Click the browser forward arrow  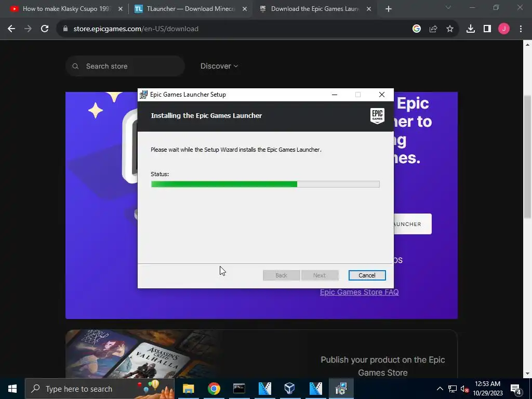coord(28,29)
